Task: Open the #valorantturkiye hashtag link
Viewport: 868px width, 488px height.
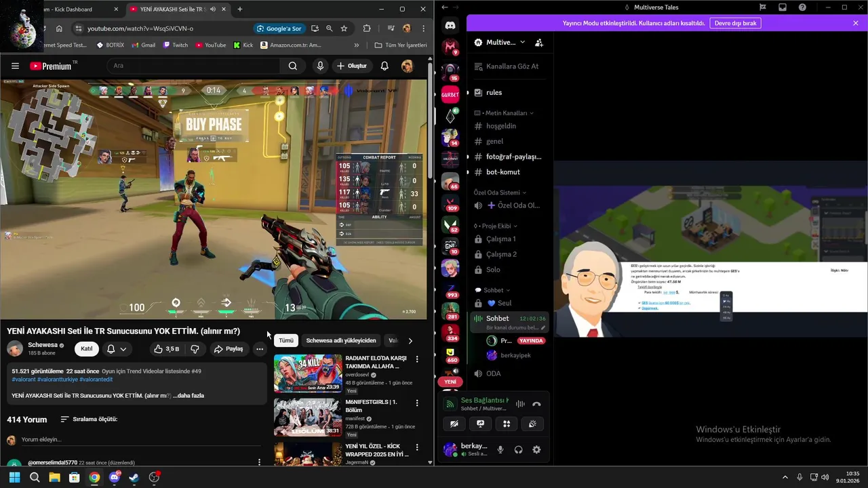Action: pos(58,380)
